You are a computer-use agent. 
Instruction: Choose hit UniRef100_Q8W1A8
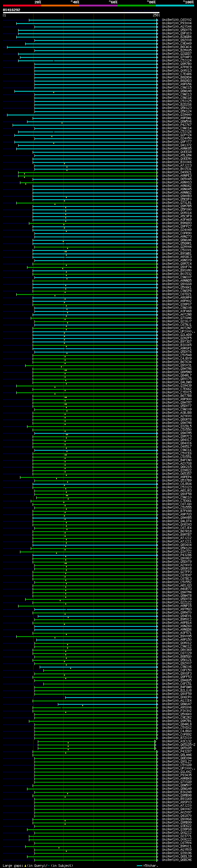pyautogui.click(x=177, y=91)
